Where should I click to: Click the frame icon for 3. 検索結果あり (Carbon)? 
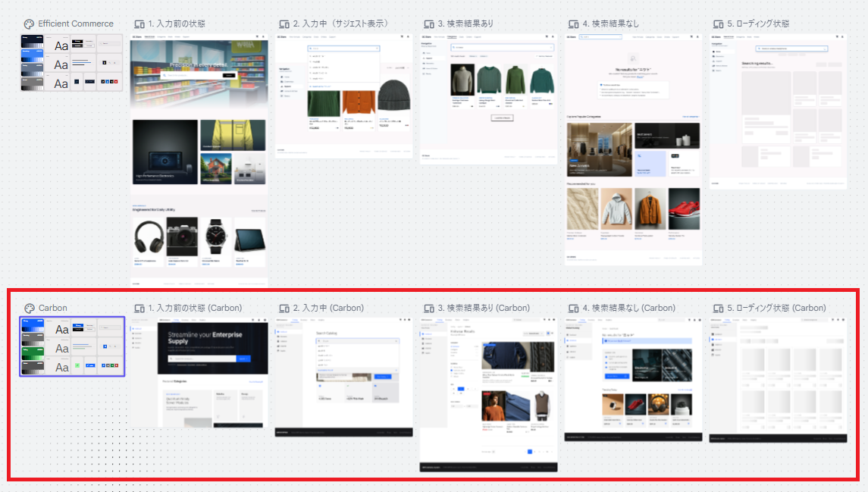[429, 309]
